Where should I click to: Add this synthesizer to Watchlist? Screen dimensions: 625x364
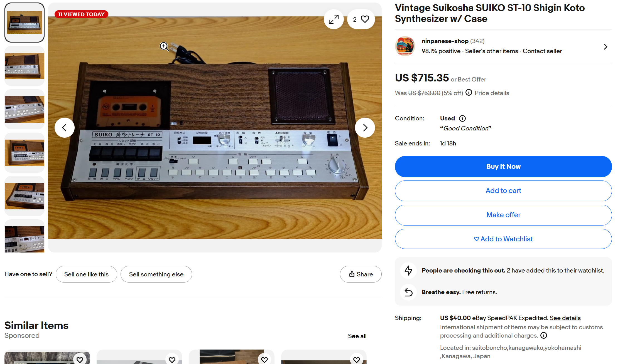pyautogui.click(x=503, y=239)
